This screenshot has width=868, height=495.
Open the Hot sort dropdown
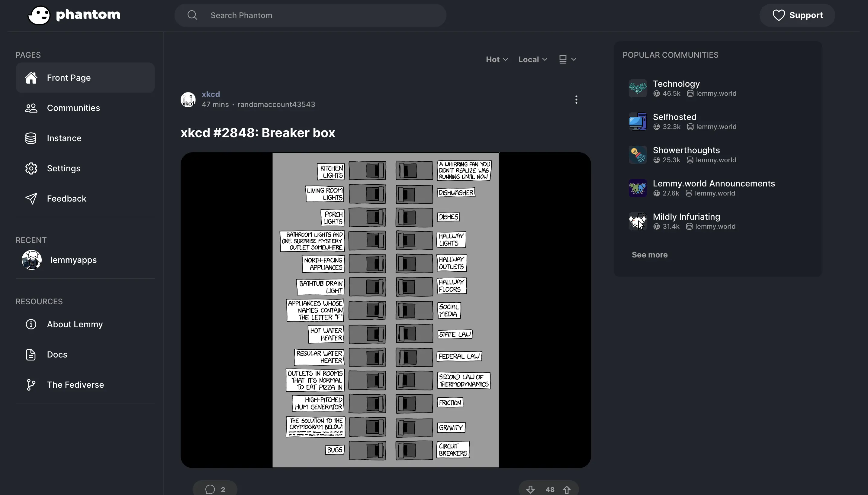(497, 60)
